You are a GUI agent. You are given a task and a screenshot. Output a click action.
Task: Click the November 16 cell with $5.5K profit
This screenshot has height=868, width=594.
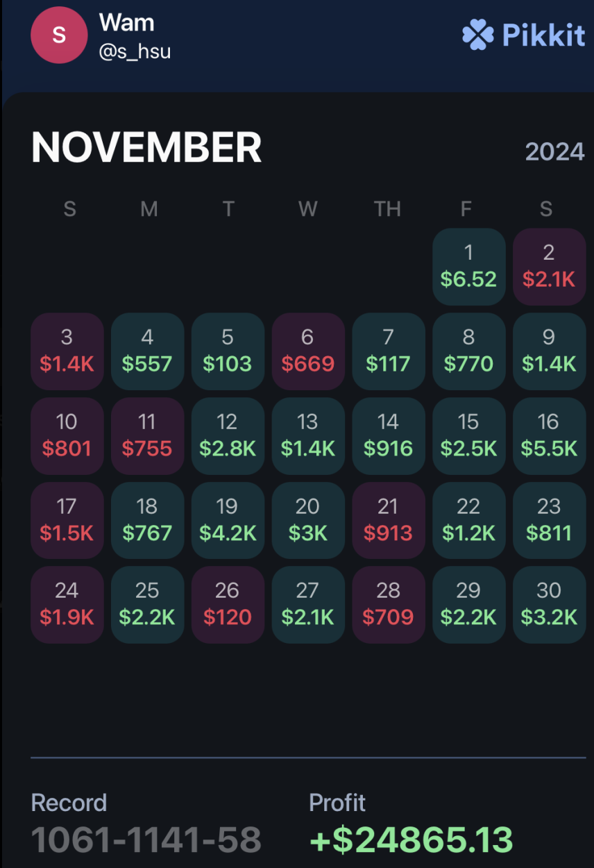(548, 436)
